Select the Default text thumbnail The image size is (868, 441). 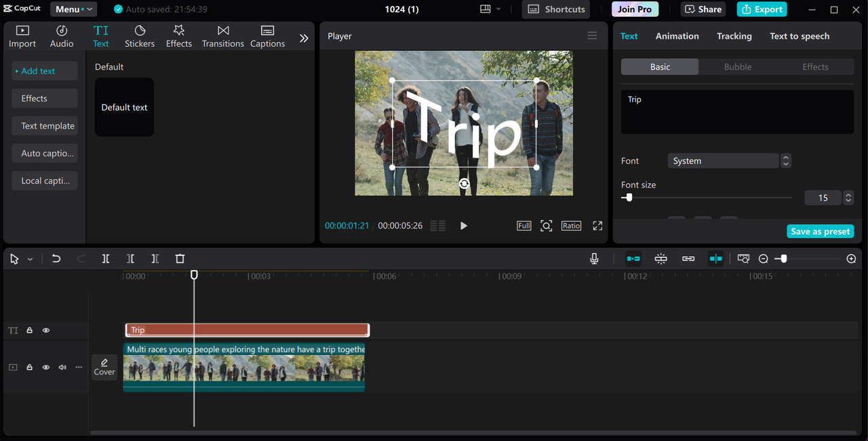(124, 107)
